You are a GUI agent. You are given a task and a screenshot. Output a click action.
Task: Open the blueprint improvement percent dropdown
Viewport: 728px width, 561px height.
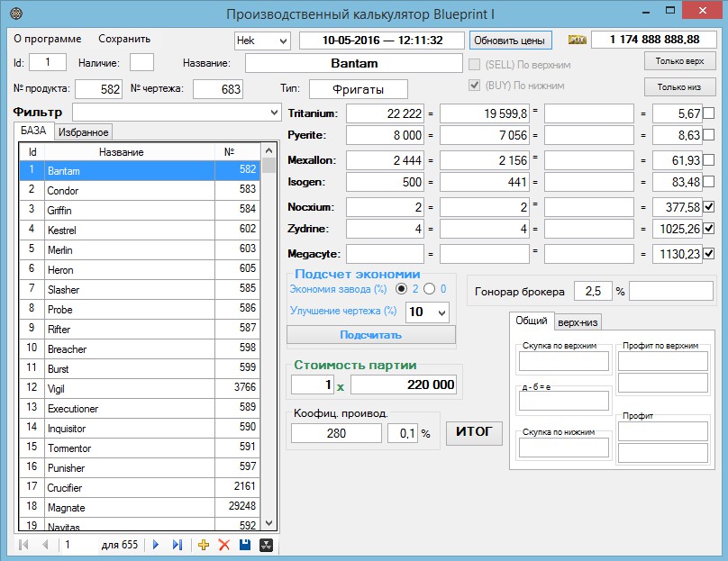[441, 312]
